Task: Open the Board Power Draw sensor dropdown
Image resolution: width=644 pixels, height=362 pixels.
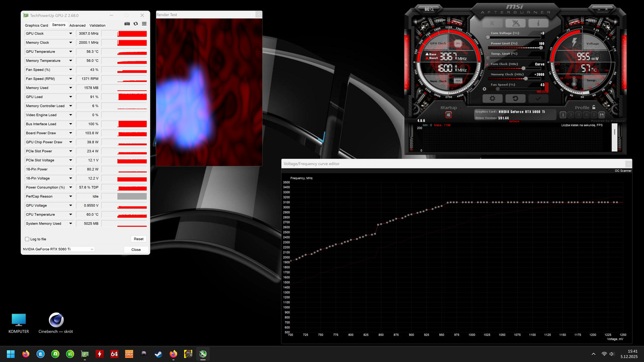Action: coord(70,133)
